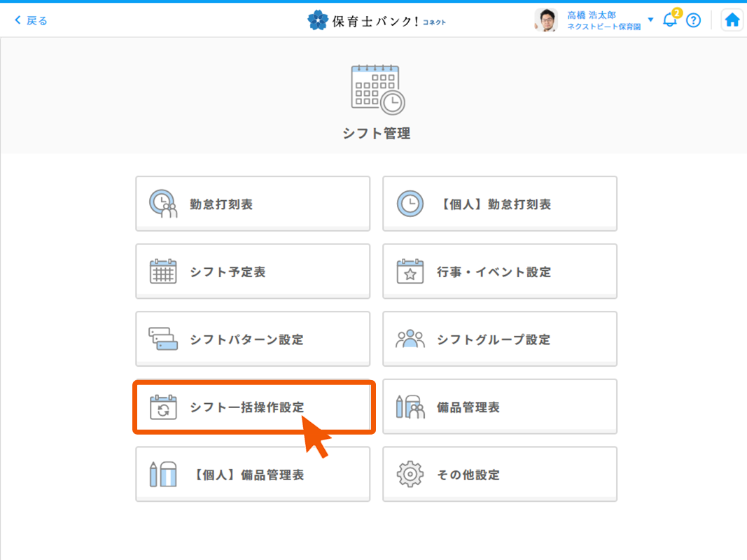Click the home icon in header
Viewport: 747px width, 560px height.
pos(732,20)
